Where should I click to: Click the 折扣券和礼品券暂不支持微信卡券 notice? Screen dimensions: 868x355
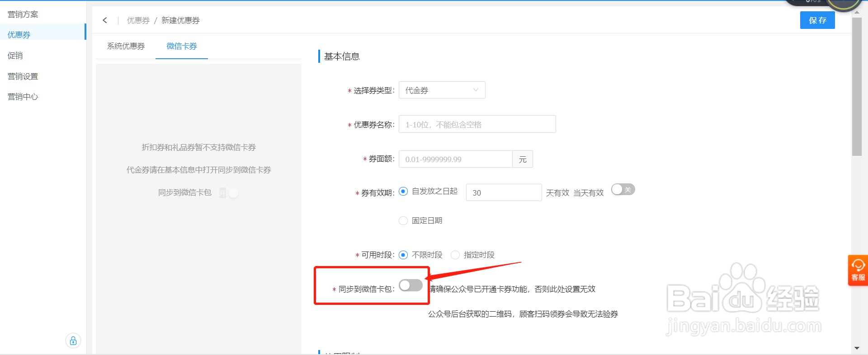tap(199, 147)
